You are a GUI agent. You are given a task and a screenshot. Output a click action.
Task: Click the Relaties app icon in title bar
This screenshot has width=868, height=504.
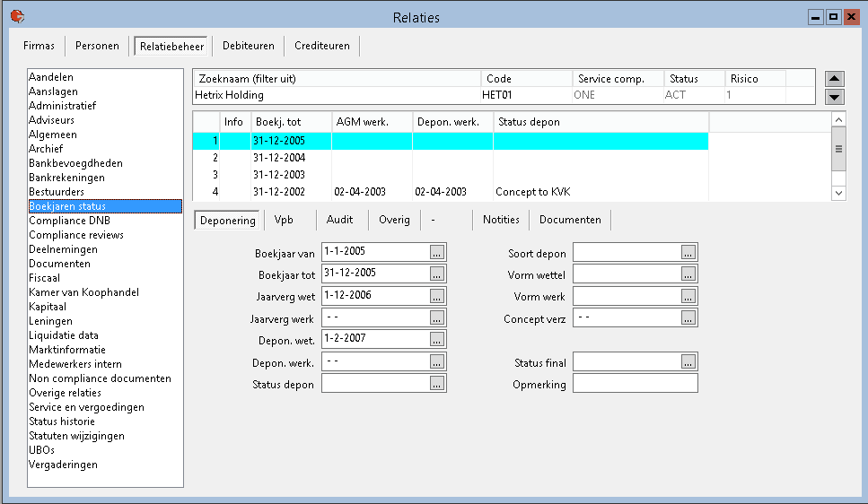tap(17, 17)
